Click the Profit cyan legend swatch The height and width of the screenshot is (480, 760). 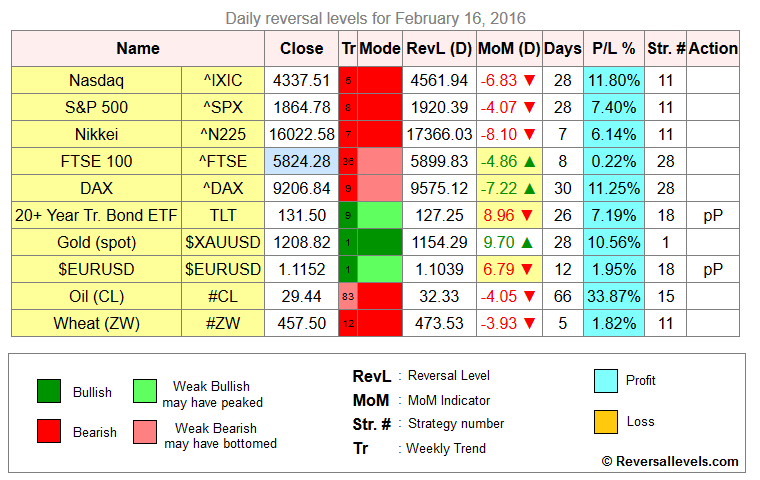pos(606,381)
